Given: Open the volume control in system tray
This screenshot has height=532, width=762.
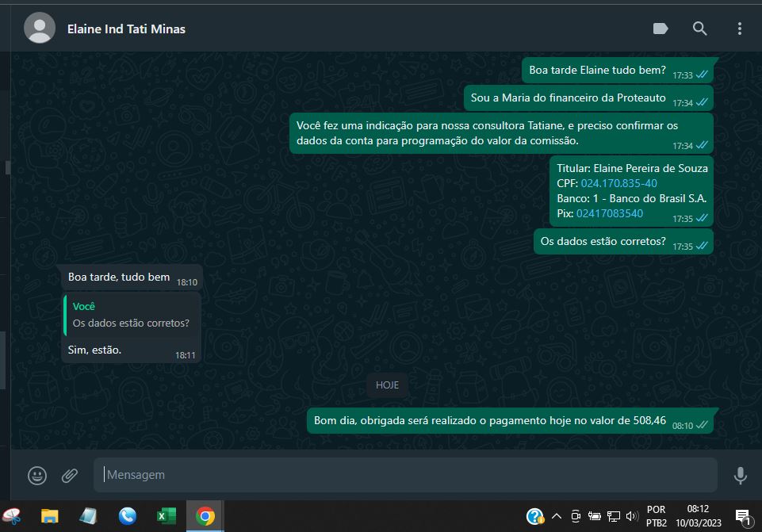Looking at the screenshot, I should pyautogui.click(x=632, y=517).
